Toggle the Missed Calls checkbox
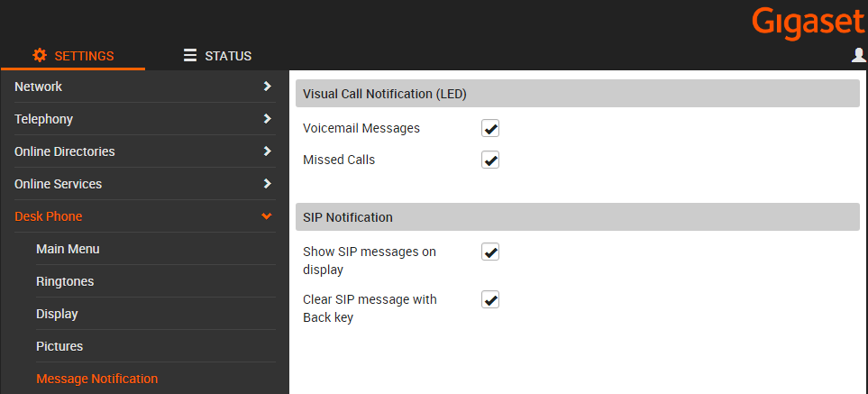Image resolution: width=868 pixels, height=394 pixels. coord(490,160)
